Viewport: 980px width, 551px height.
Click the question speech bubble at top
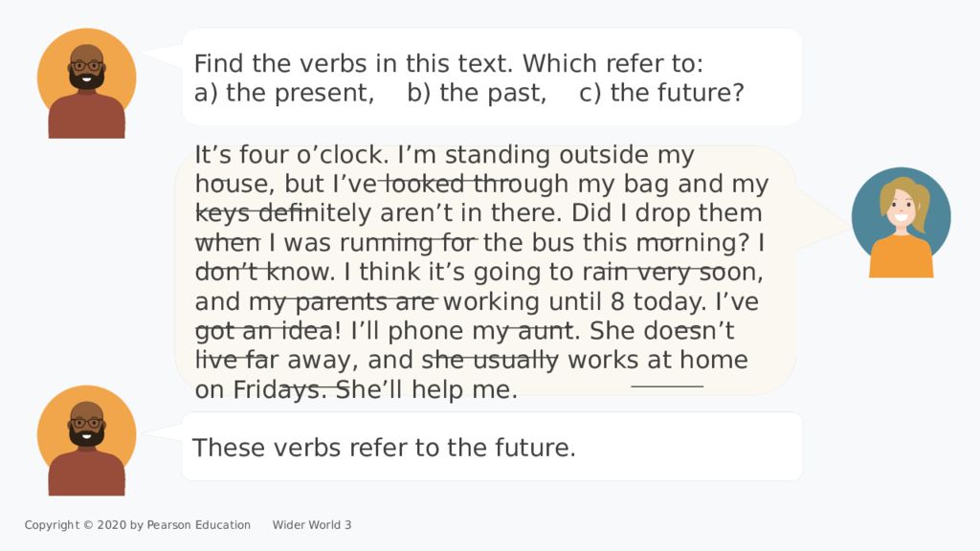(x=492, y=77)
